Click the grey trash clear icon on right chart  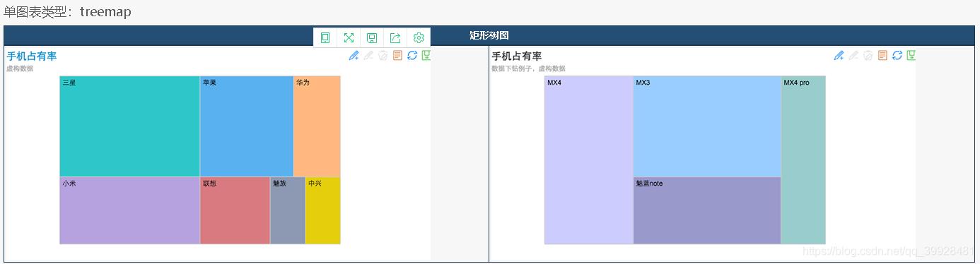[868, 55]
